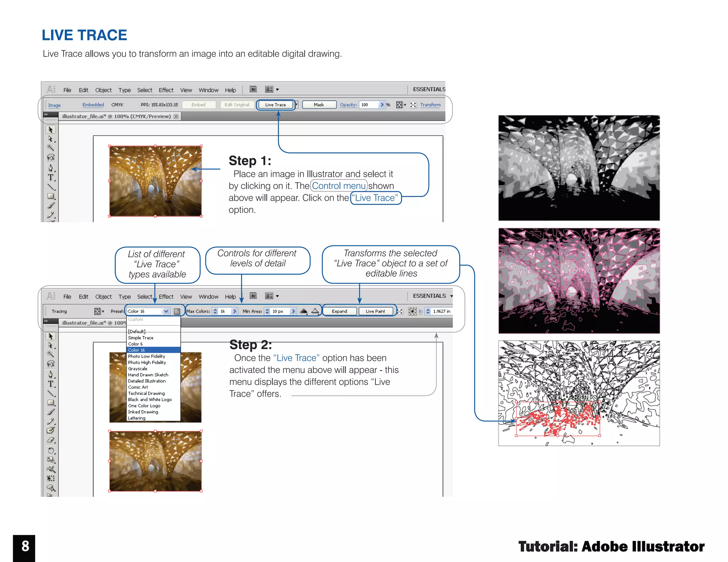Click the Live Paint button

click(x=375, y=311)
